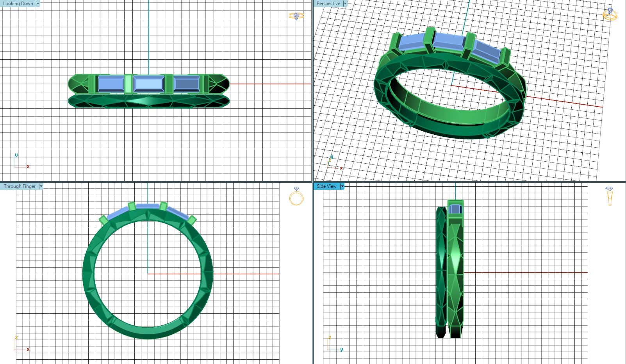Image resolution: width=626 pixels, height=364 pixels.
Task: Select the Through Finger viewport title
Action: [x=20, y=186]
